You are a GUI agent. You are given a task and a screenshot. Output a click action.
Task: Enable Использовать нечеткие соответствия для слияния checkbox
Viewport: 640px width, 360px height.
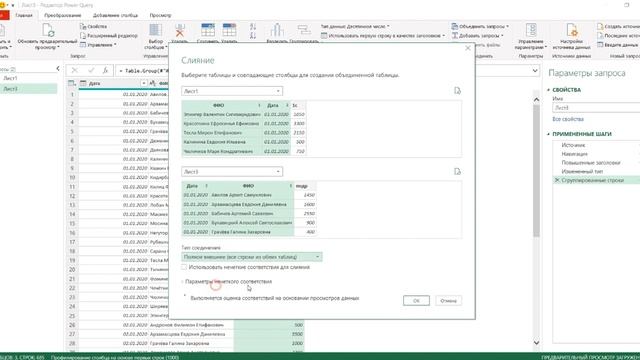click(x=184, y=267)
